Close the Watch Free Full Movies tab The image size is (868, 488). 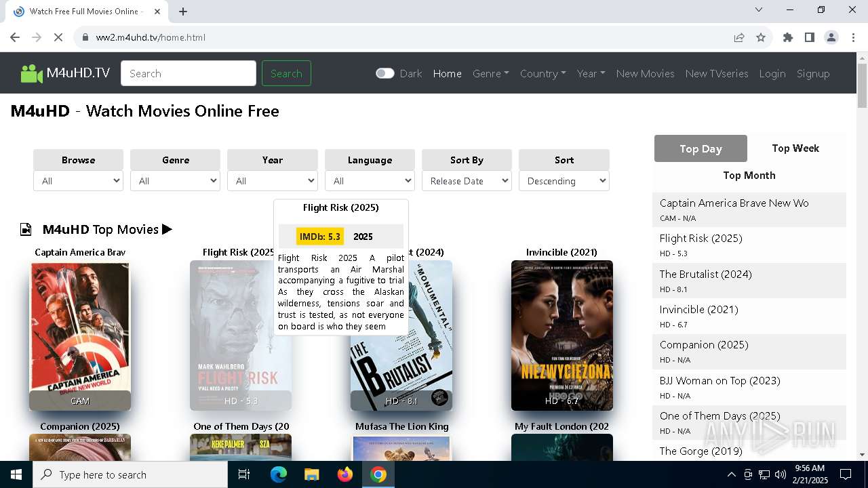pos(157,11)
